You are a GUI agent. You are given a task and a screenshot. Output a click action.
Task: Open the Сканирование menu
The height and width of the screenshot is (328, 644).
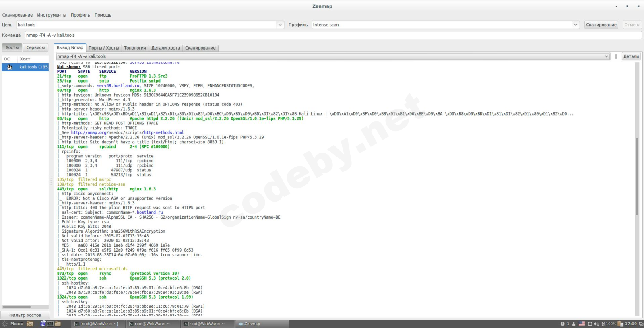click(x=17, y=15)
